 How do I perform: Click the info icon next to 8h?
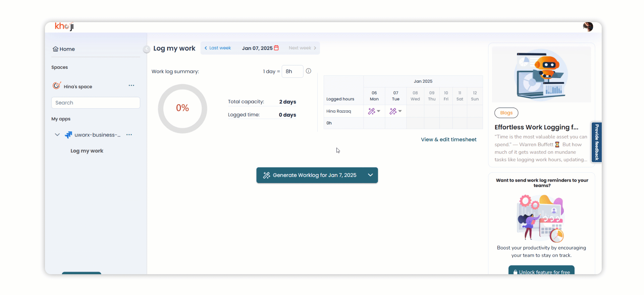pos(309,71)
